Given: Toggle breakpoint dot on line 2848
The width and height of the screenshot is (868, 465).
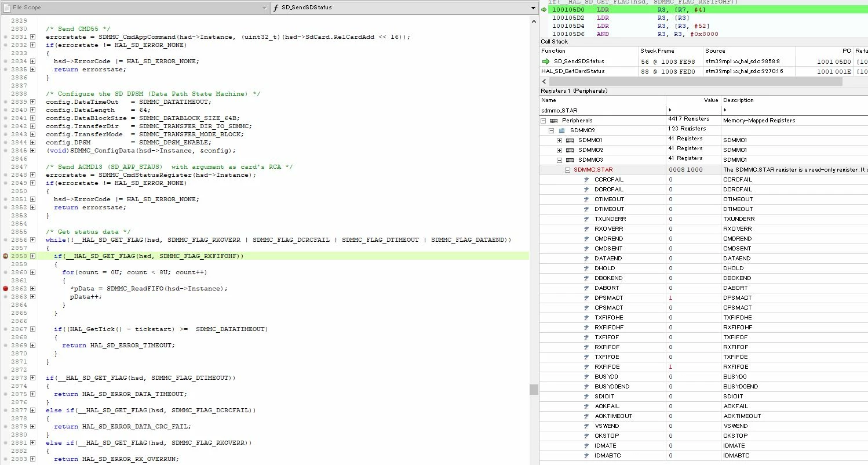Looking at the screenshot, I should point(6,175).
